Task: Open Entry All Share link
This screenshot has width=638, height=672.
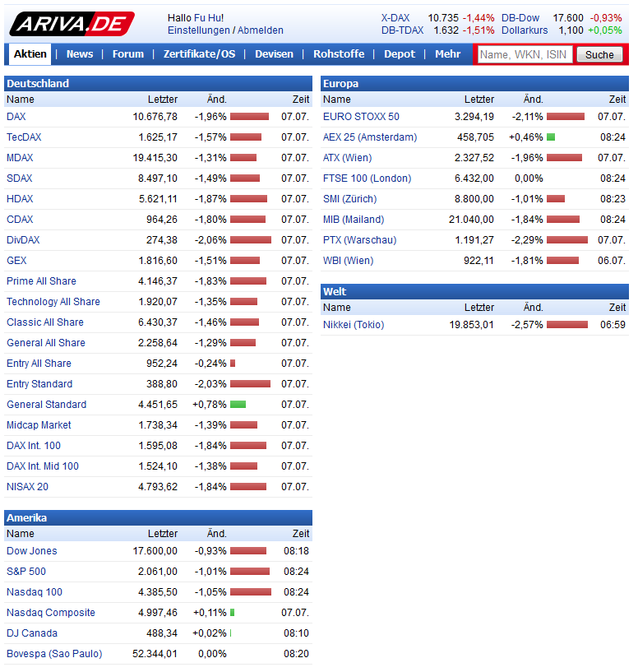Action: [x=39, y=364]
